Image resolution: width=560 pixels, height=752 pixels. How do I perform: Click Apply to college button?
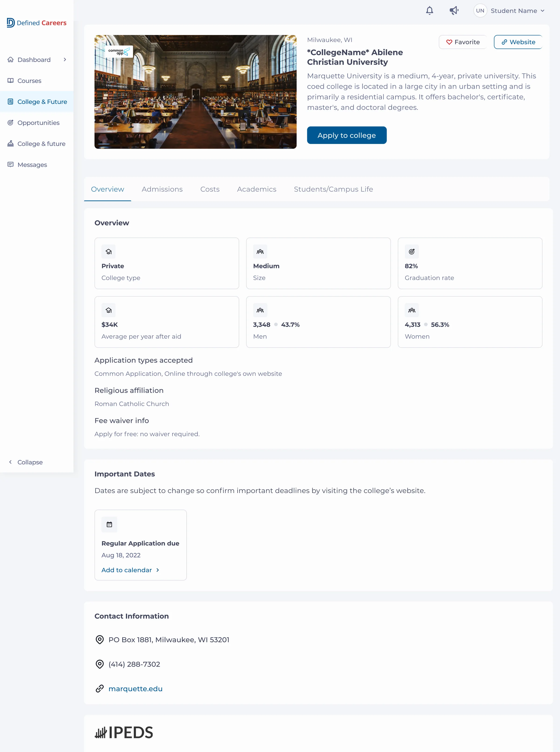coord(347,135)
